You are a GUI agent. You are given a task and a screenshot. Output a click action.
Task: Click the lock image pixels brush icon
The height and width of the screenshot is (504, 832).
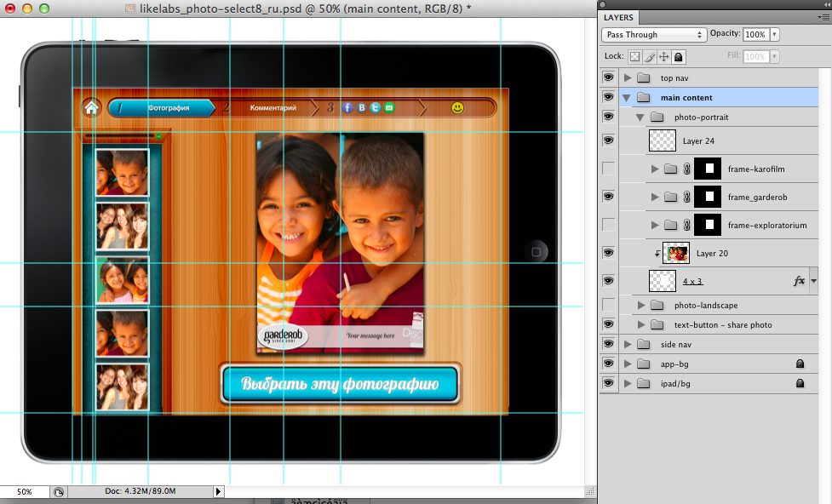(x=649, y=57)
